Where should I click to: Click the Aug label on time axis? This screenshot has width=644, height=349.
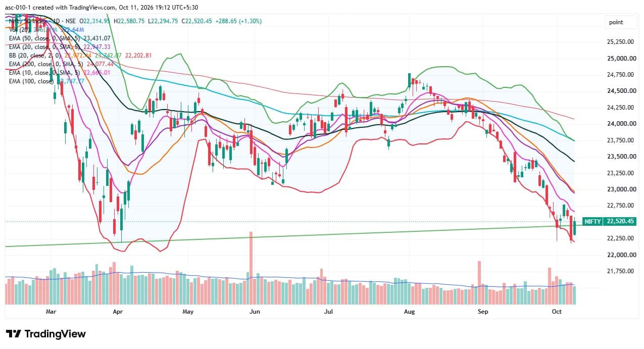tap(409, 312)
